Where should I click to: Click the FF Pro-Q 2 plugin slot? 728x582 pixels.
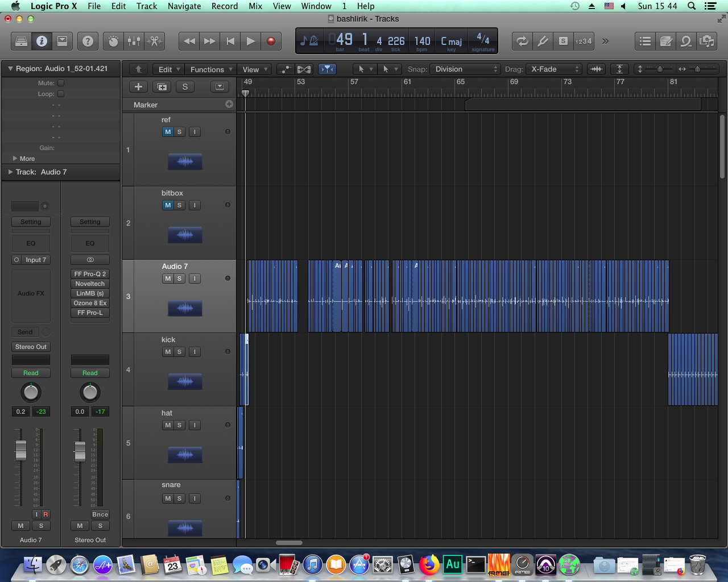click(x=90, y=274)
